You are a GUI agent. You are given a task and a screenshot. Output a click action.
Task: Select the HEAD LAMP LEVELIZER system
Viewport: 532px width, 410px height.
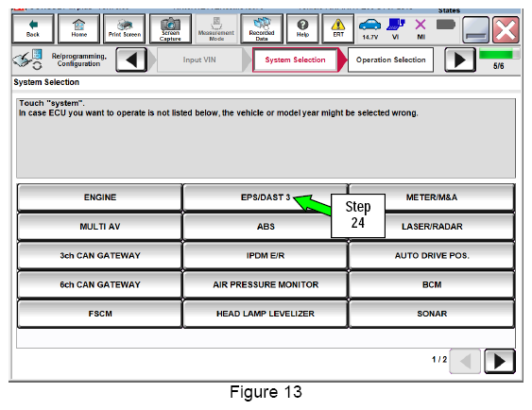pyautogui.click(x=266, y=314)
